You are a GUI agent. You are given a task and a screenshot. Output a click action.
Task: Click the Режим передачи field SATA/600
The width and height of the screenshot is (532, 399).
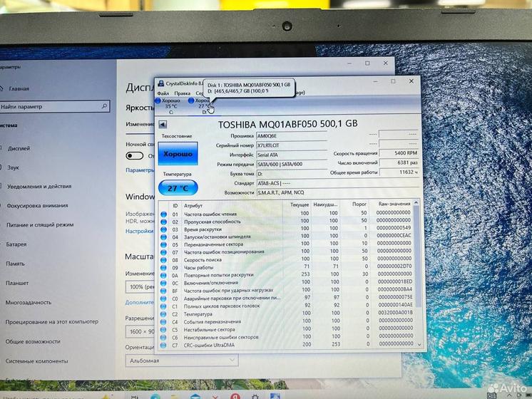coord(291,164)
